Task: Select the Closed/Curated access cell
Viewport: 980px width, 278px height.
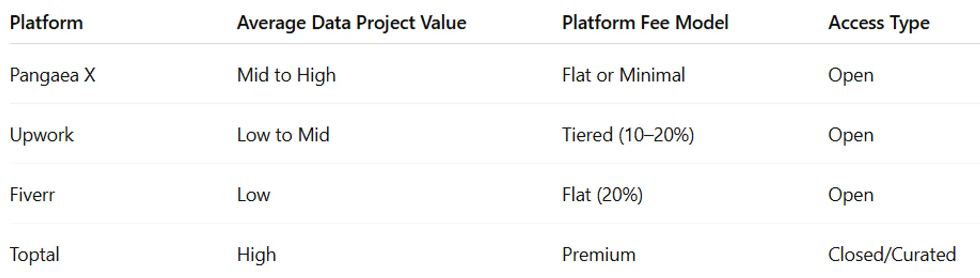Action: (892, 254)
